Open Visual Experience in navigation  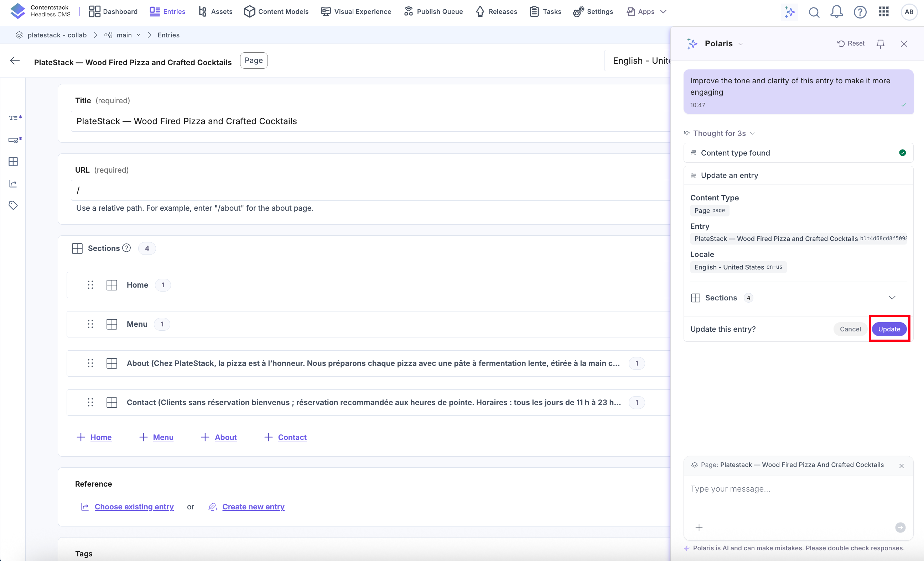coord(356,12)
